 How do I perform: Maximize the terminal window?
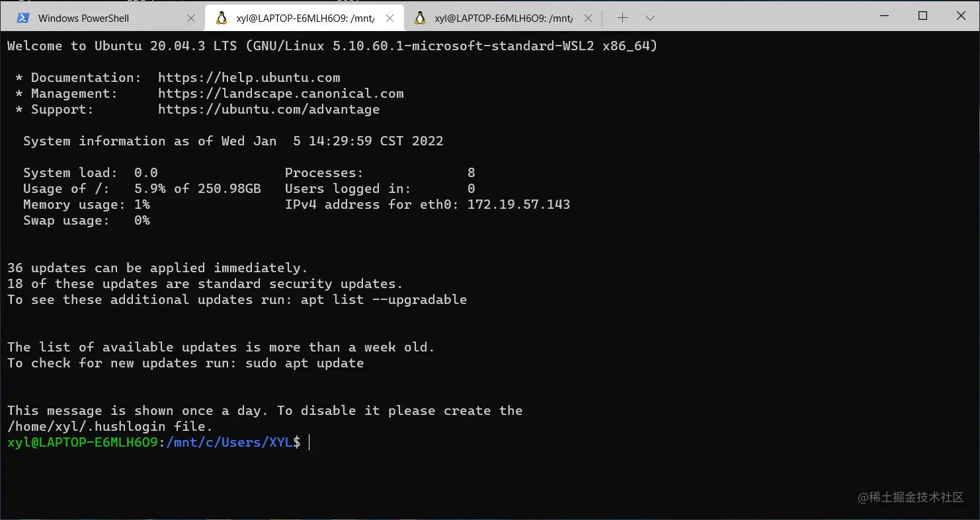pyautogui.click(x=922, y=16)
